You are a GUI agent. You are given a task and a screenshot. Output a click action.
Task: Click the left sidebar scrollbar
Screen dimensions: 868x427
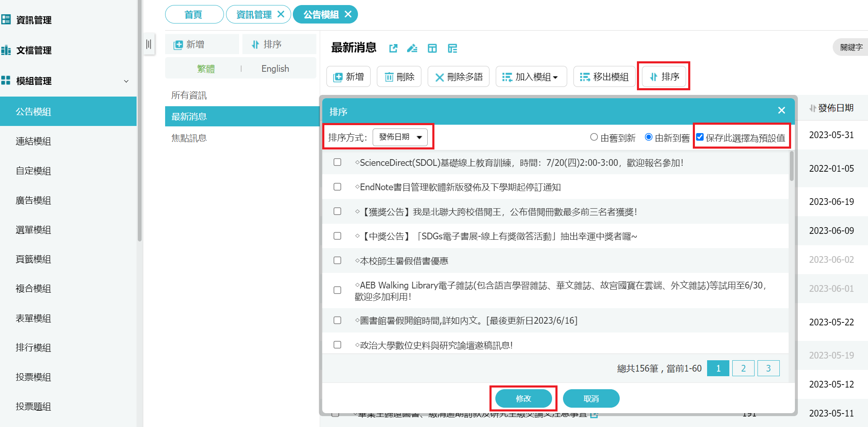(x=139, y=121)
